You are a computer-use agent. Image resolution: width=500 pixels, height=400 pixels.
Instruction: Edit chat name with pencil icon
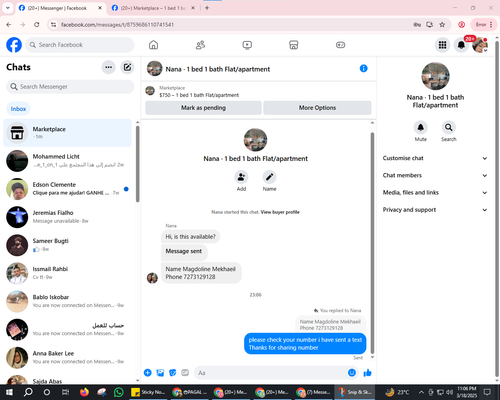pyautogui.click(x=269, y=177)
